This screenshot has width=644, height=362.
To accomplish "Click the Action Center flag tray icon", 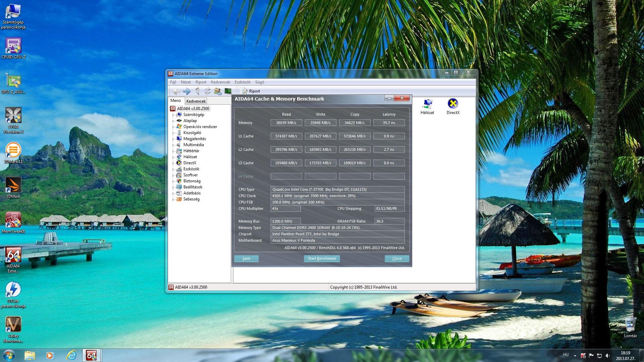I will pos(591,356).
